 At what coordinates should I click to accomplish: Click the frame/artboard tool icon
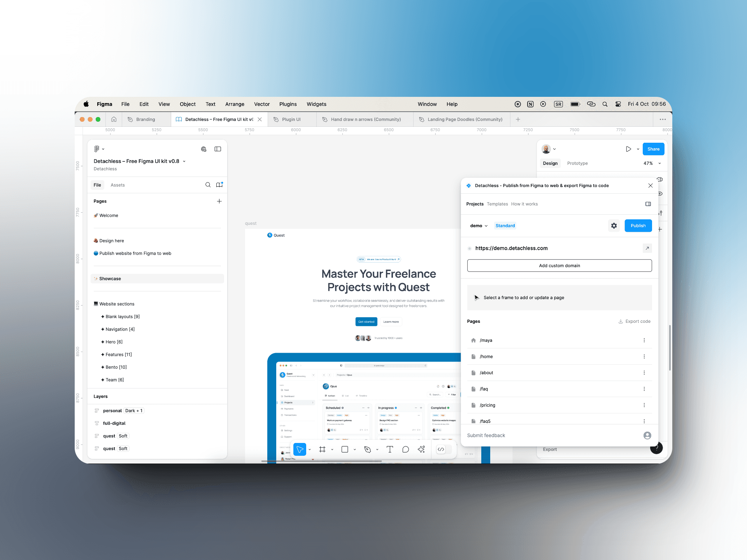323,451
